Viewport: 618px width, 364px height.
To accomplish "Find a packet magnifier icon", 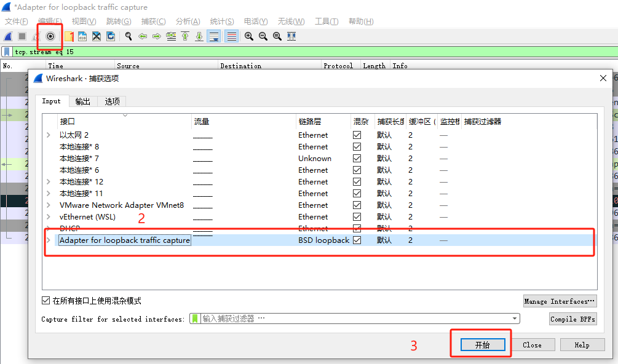I will coord(129,37).
